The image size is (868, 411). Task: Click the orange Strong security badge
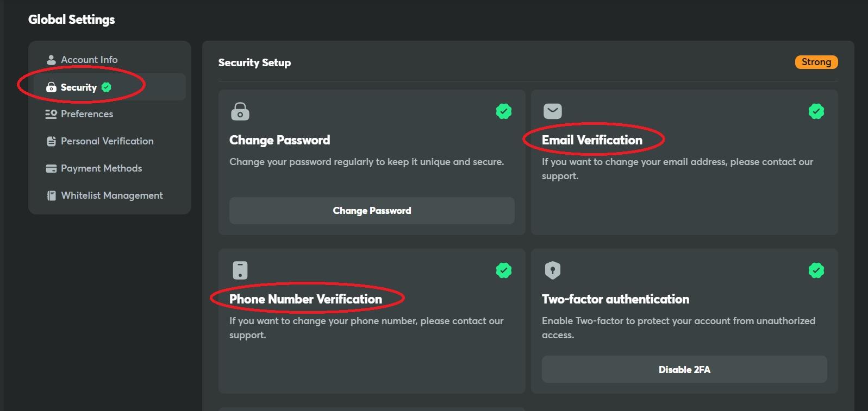tap(816, 62)
